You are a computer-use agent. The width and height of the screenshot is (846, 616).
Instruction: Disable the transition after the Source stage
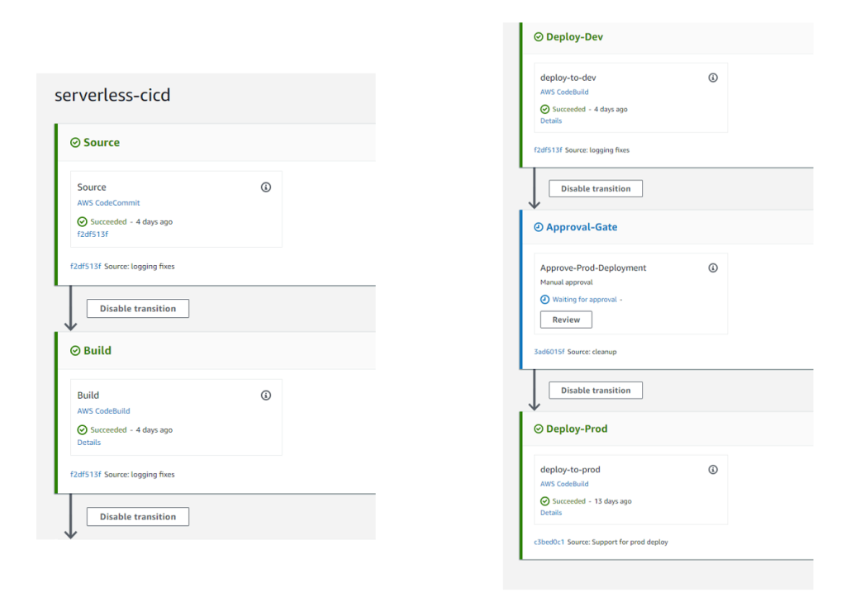click(137, 308)
